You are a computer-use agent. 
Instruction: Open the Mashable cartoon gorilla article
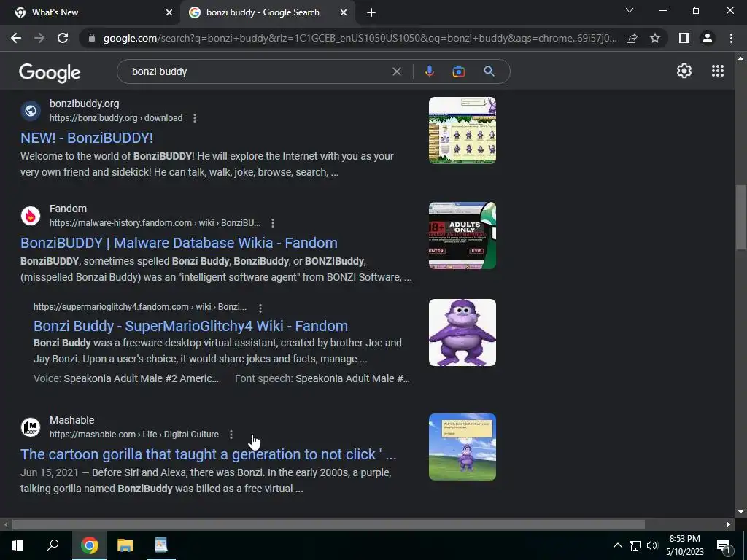(208, 454)
